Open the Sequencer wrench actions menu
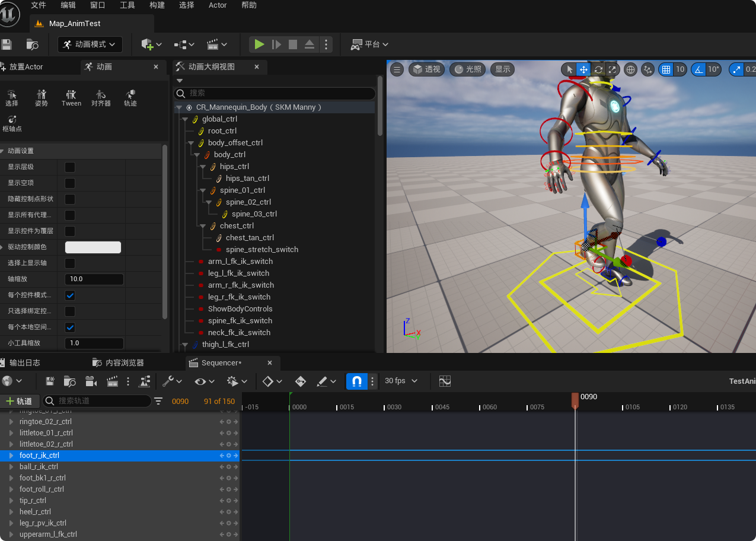Viewport: 756px width, 541px height. (172, 381)
